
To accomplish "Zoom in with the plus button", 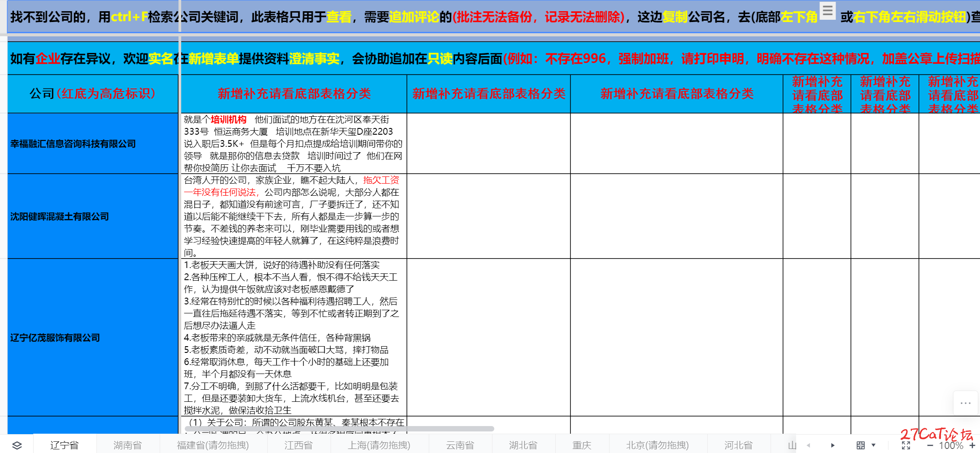I will 972,445.
